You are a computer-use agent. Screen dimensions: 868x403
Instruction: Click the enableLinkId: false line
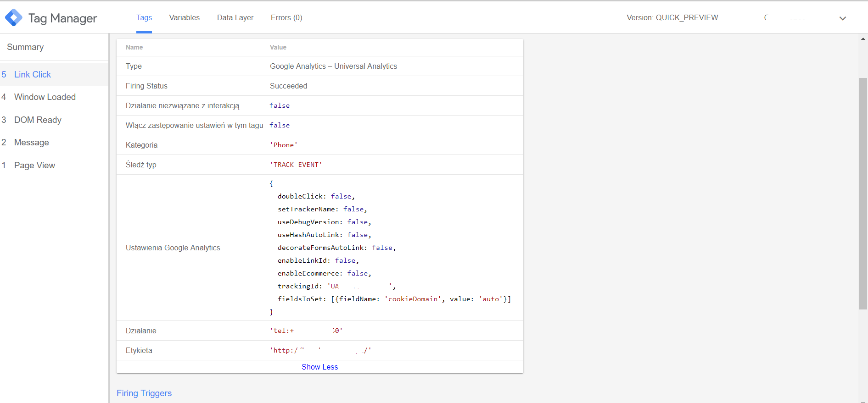point(318,260)
